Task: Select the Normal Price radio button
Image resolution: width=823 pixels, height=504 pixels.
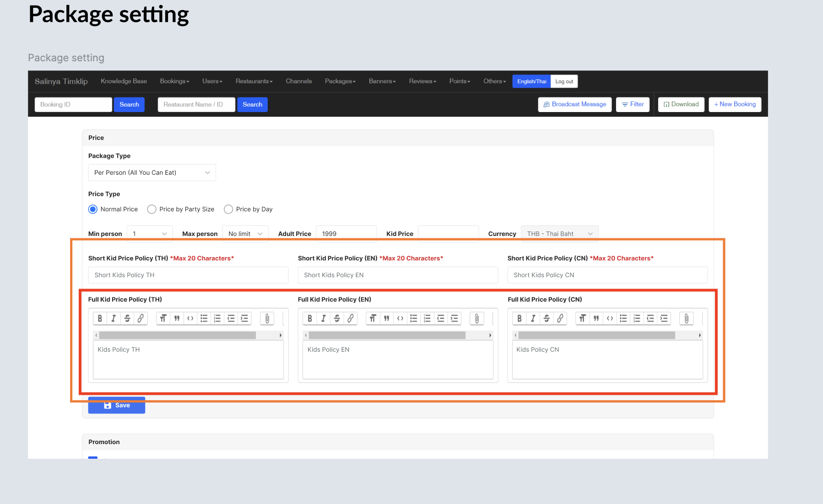Action: point(93,209)
